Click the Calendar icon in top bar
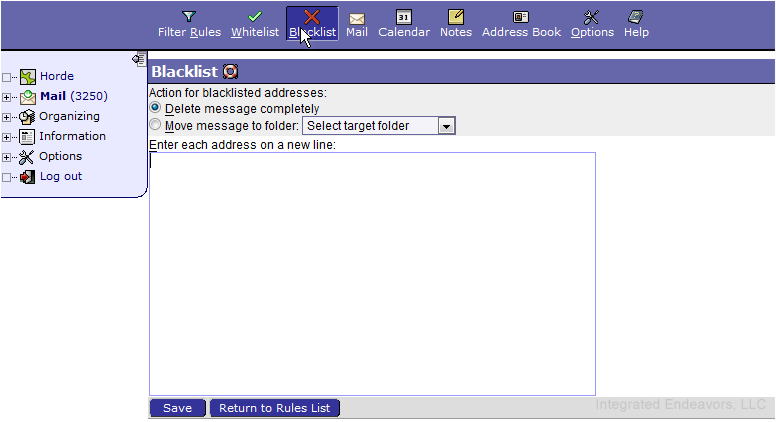 tap(404, 17)
